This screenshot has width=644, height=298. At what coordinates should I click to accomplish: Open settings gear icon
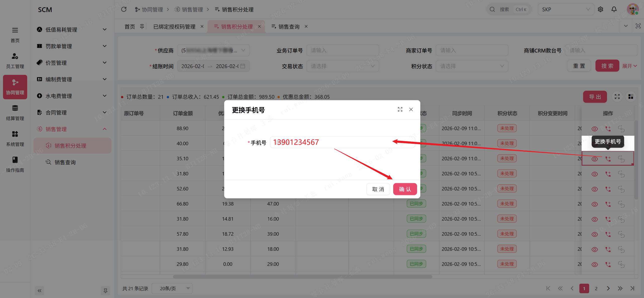[x=600, y=9]
